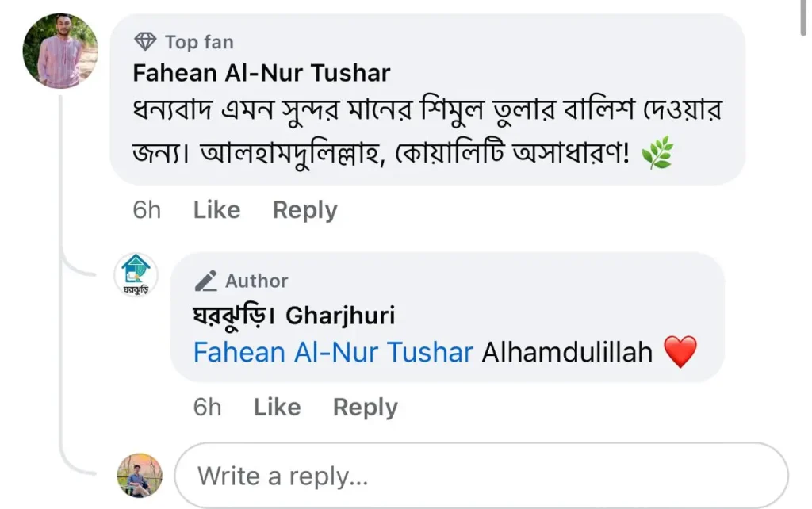Reply to Fahean Al-Nur Tushar's comment
The width and height of the screenshot is (812, 509).
tap(304, 210)
